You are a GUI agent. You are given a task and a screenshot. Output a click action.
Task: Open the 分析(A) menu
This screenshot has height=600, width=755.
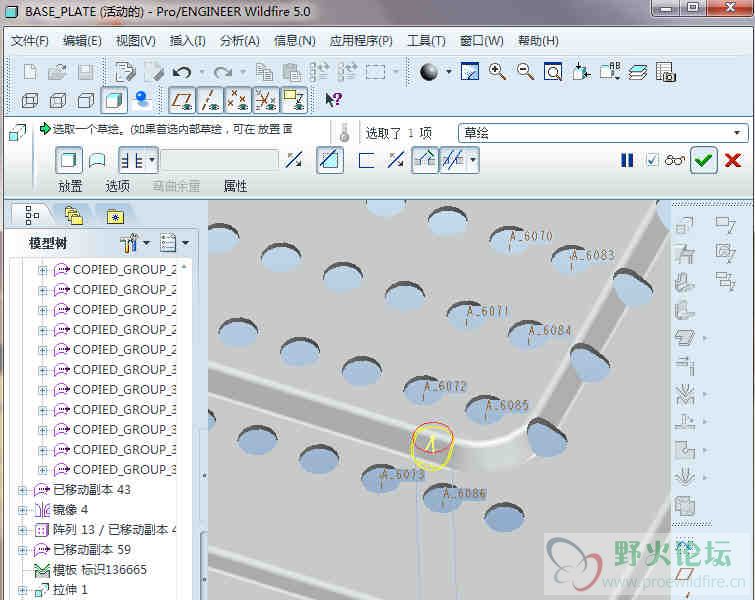(x=240, y=41)
